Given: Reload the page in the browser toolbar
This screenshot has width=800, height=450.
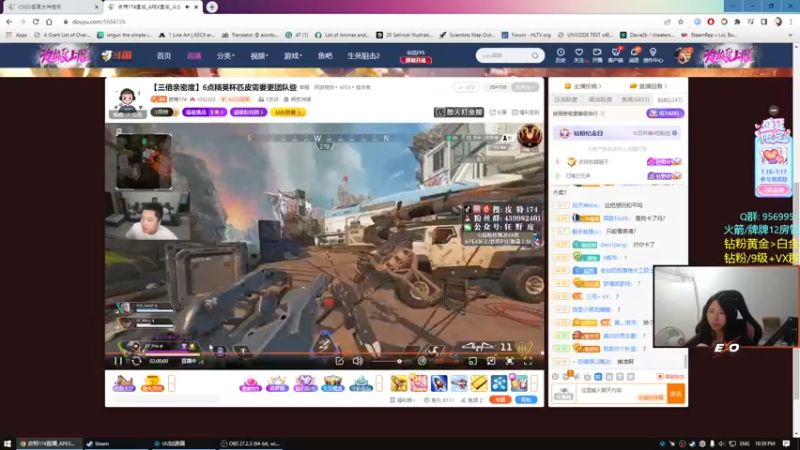Looking at the screenshot, I should tap(36, 22).
